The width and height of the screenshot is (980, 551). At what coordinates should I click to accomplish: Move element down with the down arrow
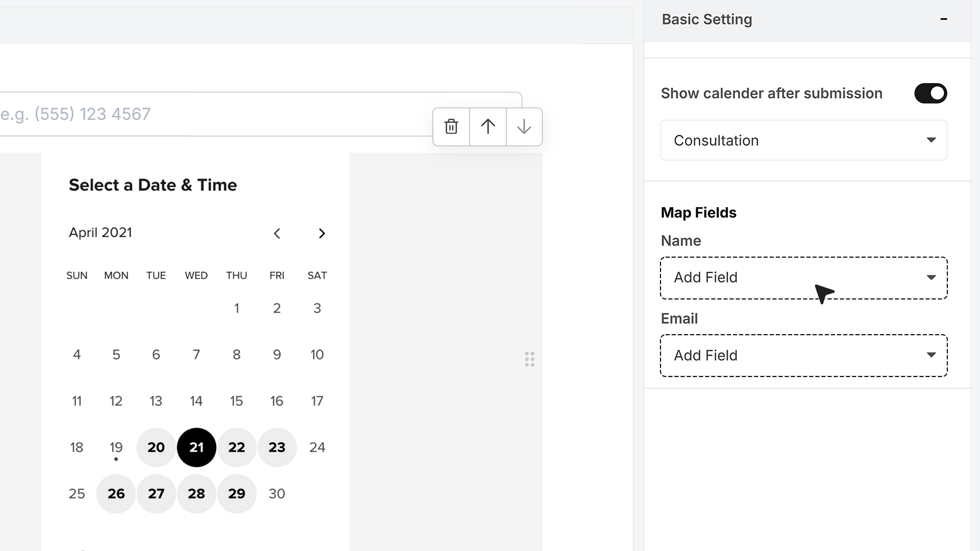point(524,127)
